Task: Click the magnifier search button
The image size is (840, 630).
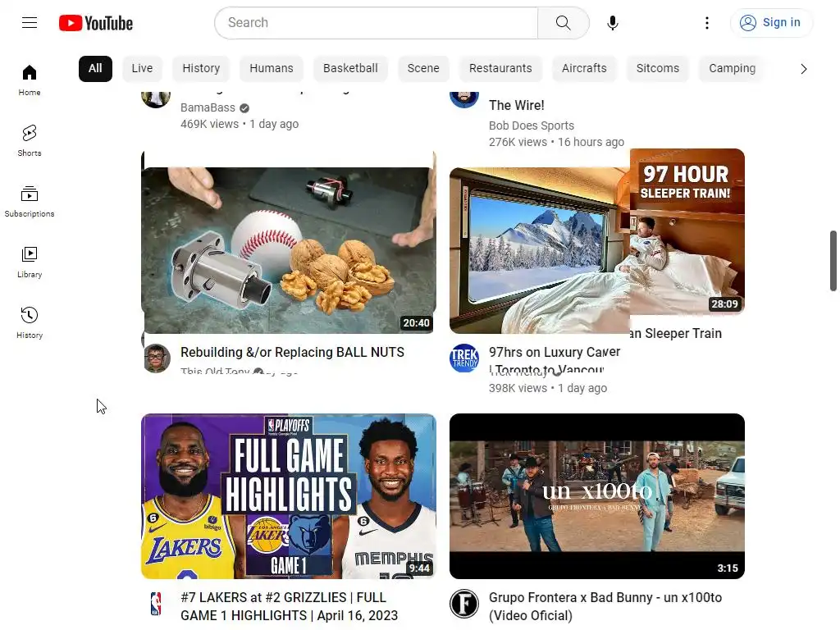Action: pyautogui.click(x=563, y=23)
